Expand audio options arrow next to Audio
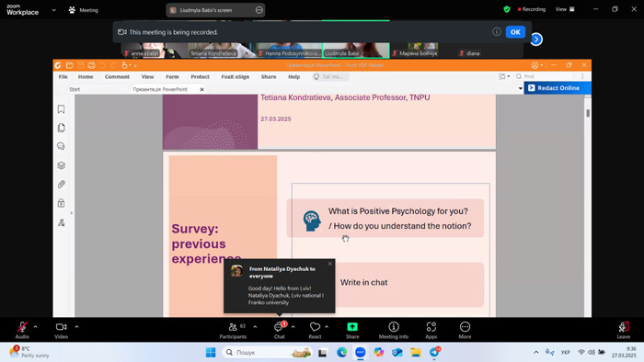The height and width of the screenshot is (362, 644). point(35,327)
